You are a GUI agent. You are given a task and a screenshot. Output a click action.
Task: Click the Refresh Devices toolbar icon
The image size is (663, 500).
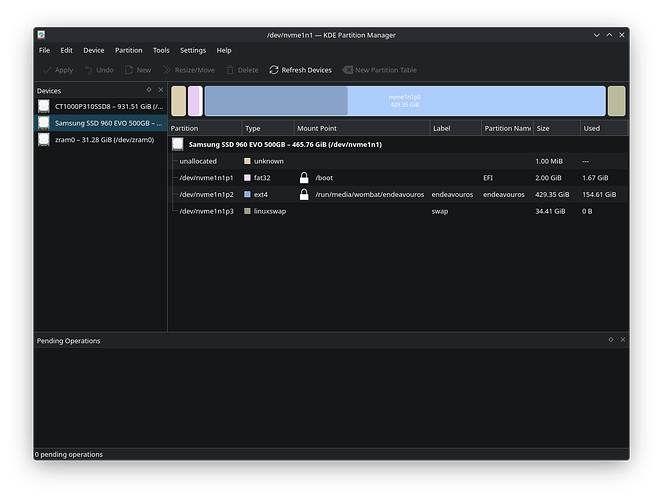[274, 70]
